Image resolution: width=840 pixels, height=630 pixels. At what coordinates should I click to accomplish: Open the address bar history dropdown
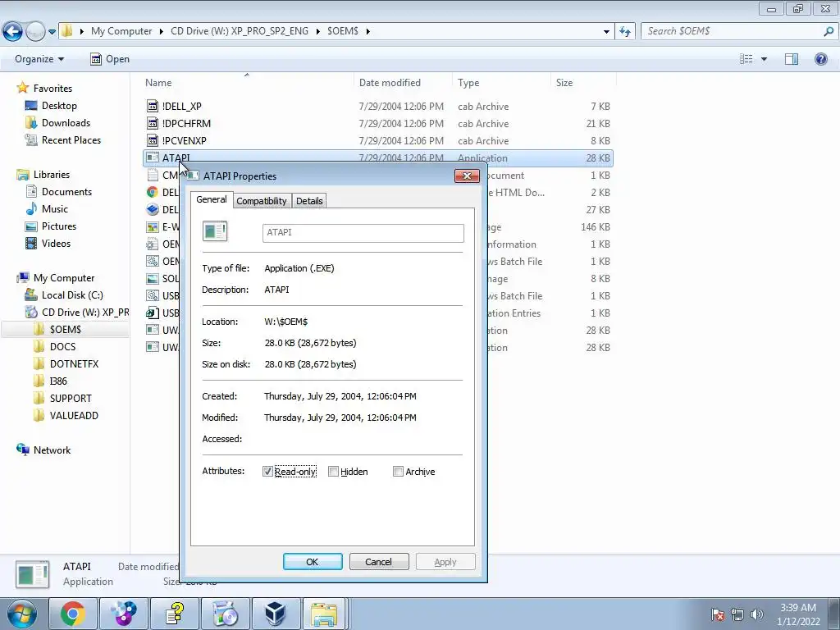pyautogui.click(x=606, y=32)
